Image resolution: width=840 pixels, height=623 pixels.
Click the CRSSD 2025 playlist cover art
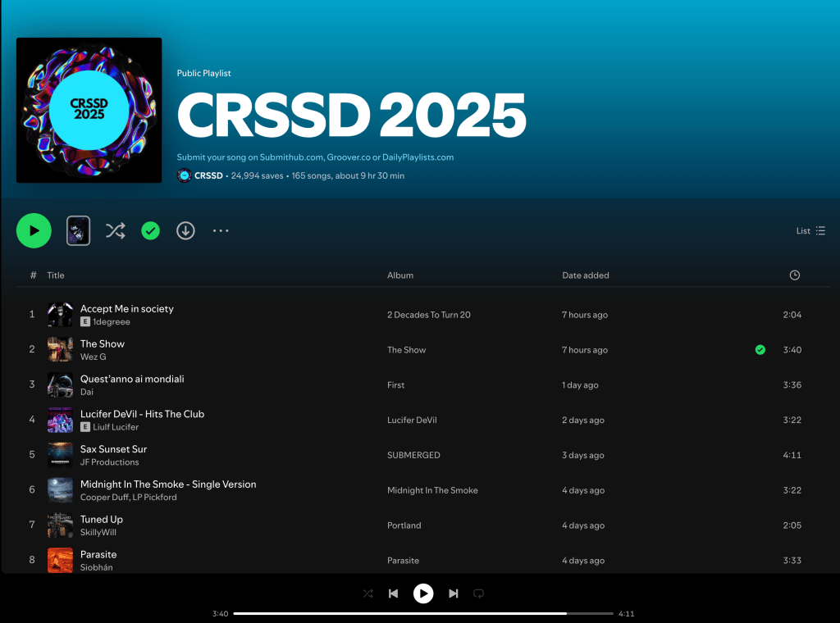click(89, 111)
